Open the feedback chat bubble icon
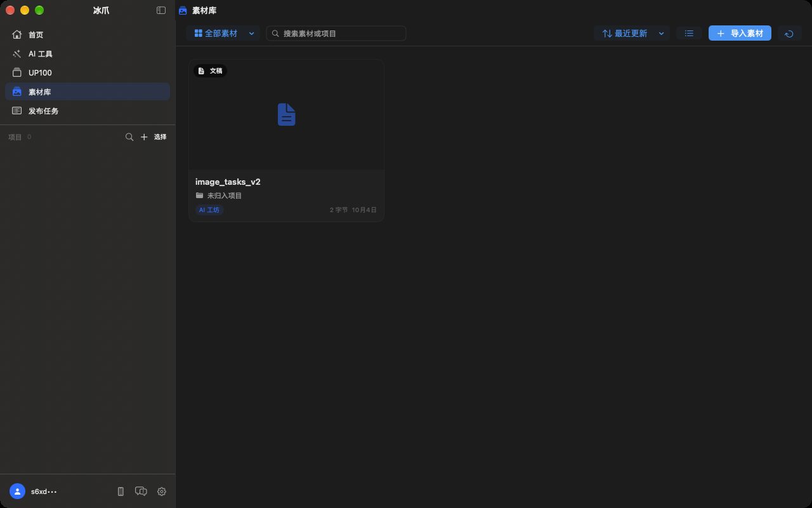Image resolution: width=812 pixels, height=508 pixels. pos(141,491)
